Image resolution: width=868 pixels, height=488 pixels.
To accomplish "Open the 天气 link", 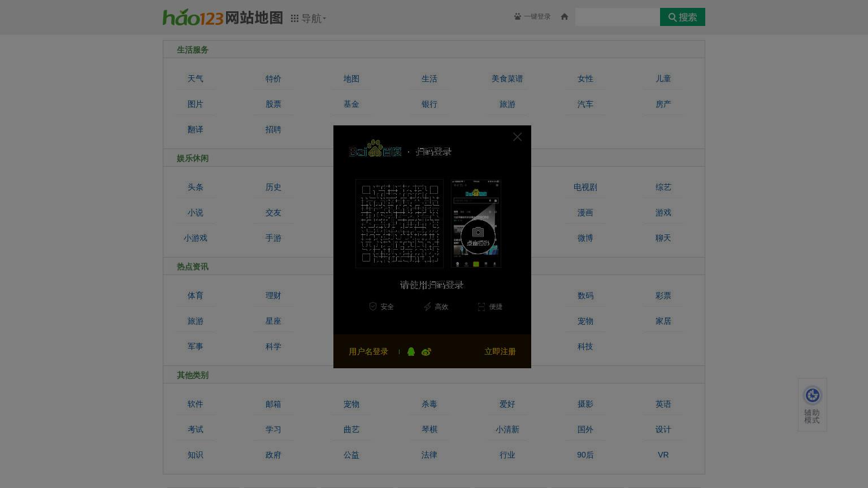I will (196, 79).
